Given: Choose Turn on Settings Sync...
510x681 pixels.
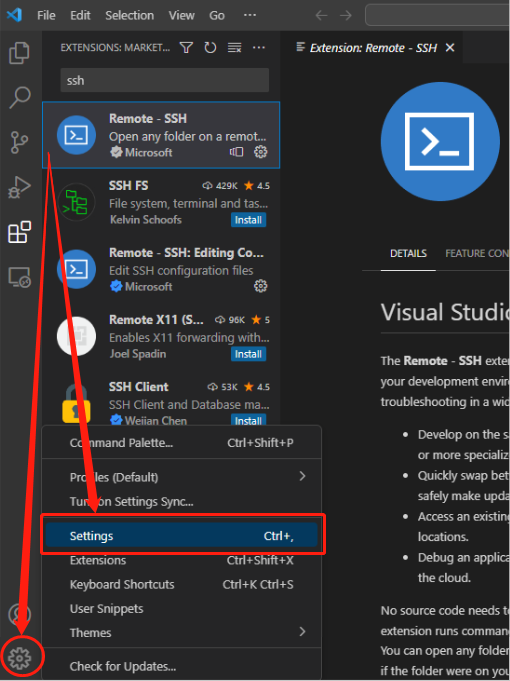Looking at the screenshot, I should (x=182, y=501).
